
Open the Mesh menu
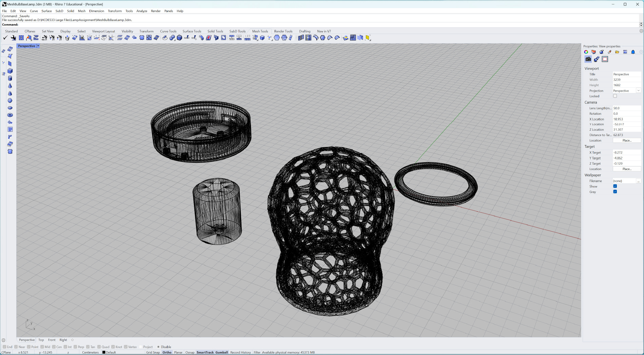[82, 11]
